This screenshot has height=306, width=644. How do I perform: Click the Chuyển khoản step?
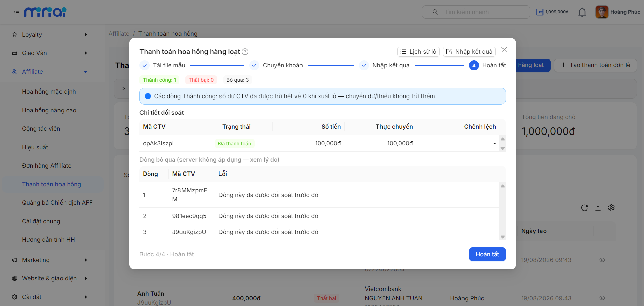276,65
